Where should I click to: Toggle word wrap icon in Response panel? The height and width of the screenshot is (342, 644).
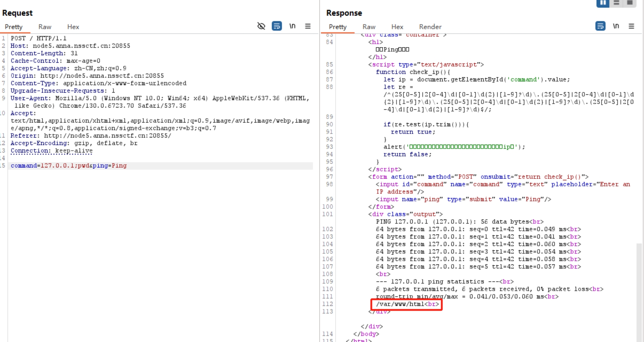(x=600, y=26)
